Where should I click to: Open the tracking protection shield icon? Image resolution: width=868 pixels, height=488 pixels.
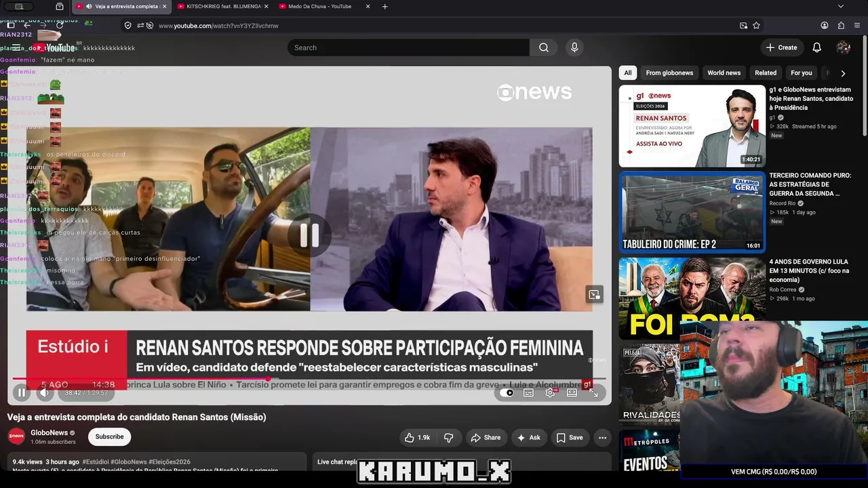(127, 26)
